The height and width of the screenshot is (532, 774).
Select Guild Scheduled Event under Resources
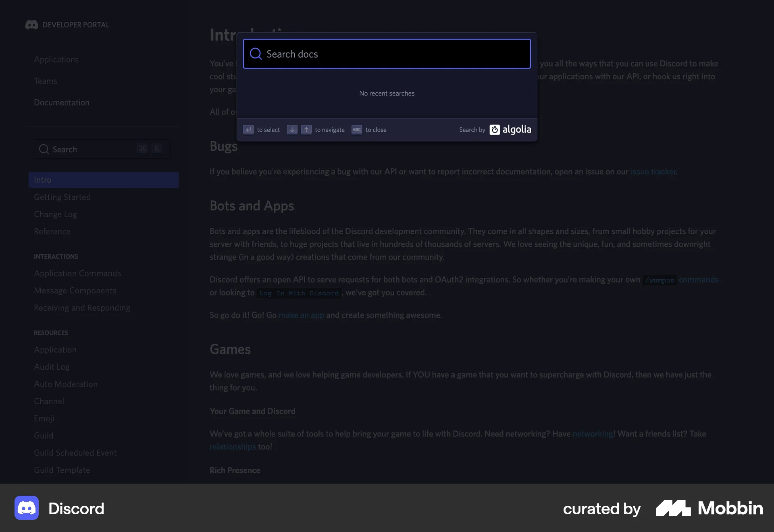75,453
